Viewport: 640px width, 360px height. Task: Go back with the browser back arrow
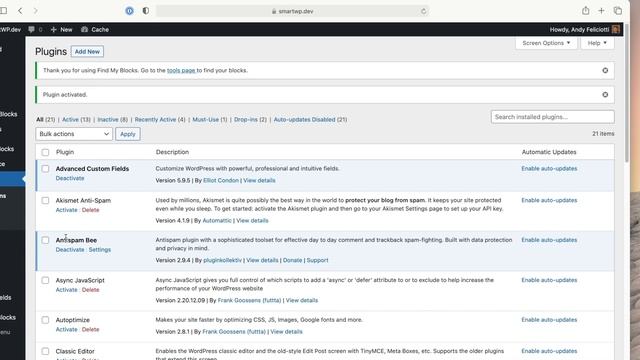(20, 11)
